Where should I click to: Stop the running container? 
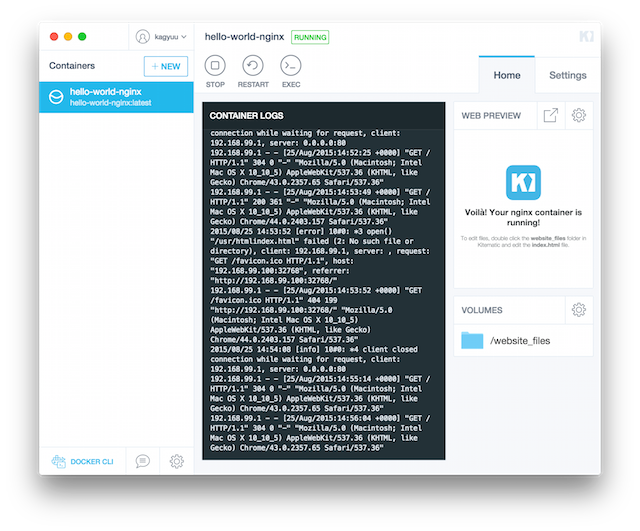(215, 66)
